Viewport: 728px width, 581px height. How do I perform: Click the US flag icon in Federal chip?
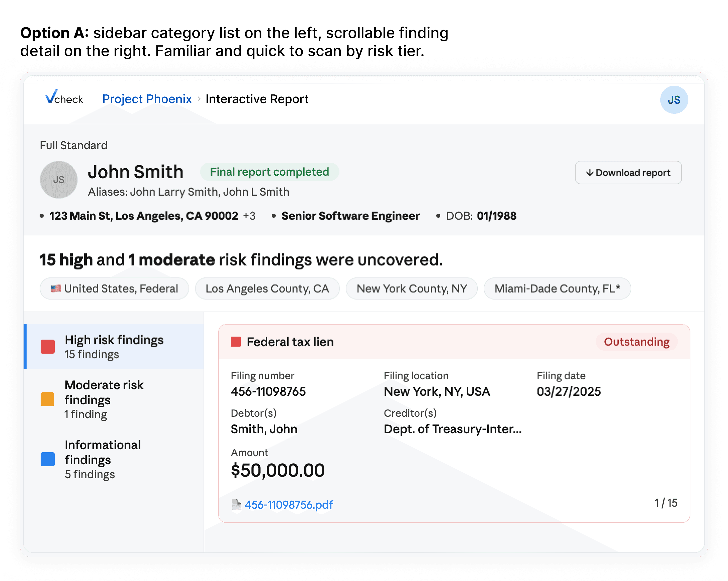(x=55, y=288)
